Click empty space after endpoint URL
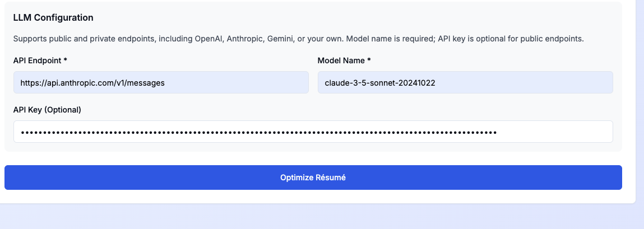This screenshot has width=644, height=229. click(x=235, y=83)
